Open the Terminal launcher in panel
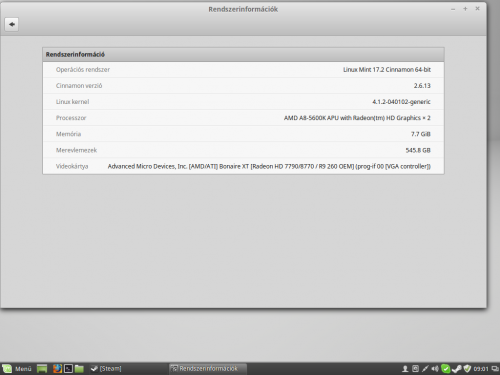Image resolution: width=500 pixels, height=375 pixels. tap(68, 369)
